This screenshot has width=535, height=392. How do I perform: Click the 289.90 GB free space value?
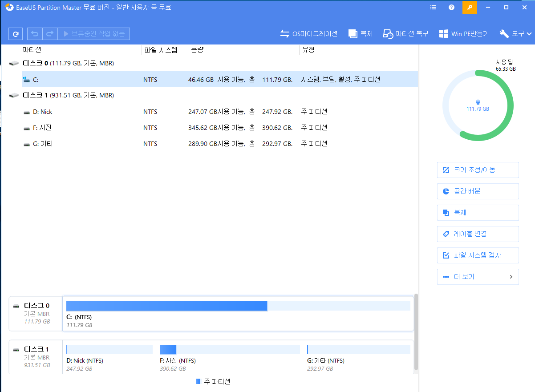(x=203, y=144)
